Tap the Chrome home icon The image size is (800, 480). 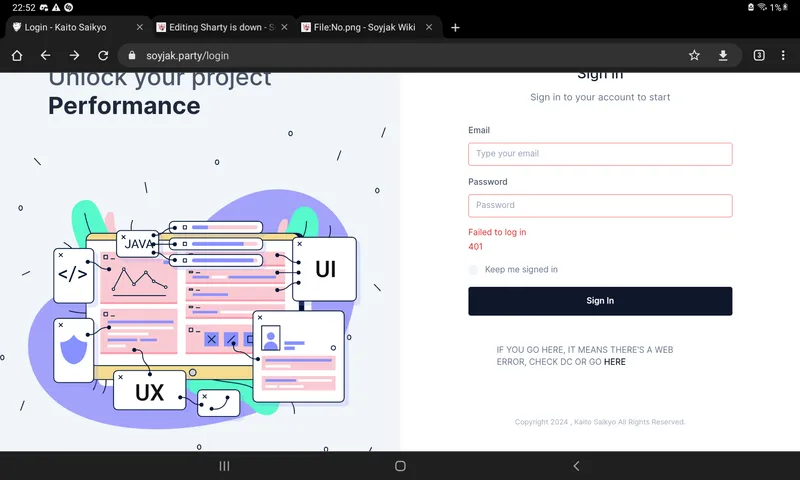coord(16,55)
